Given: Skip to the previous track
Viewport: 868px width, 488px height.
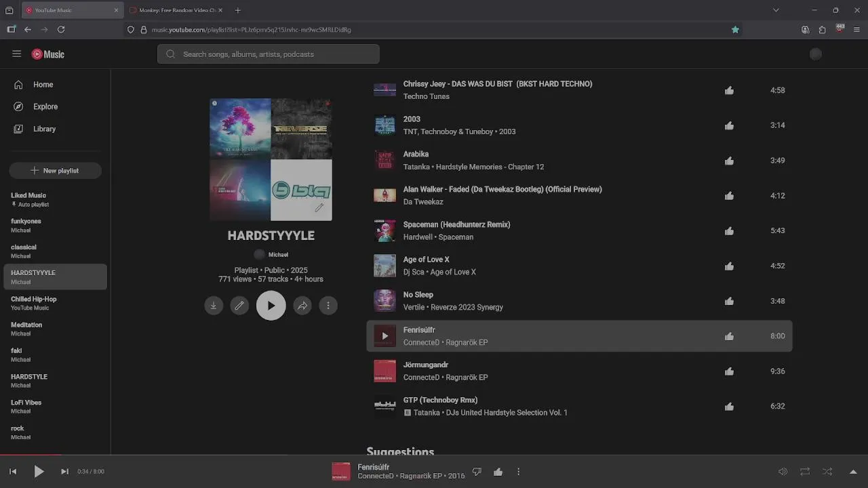Looking at the screenshot, I should tap(13, 472).
